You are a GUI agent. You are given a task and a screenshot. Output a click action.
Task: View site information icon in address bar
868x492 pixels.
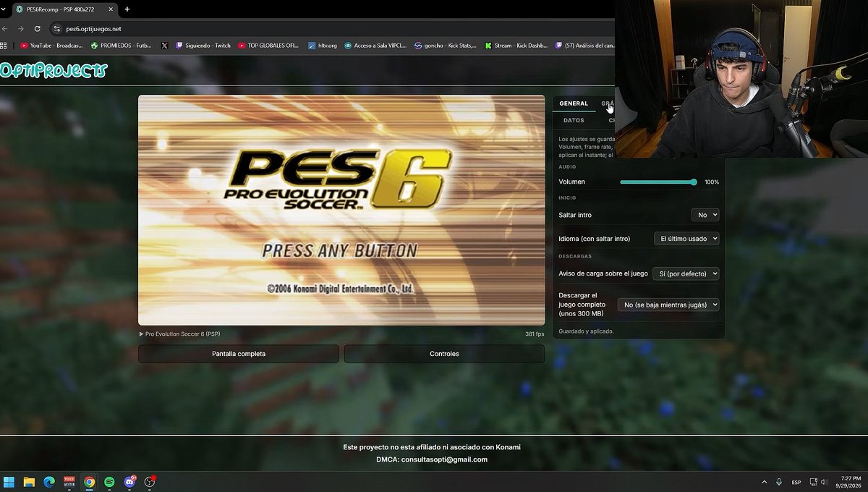(x=57, y=29)
